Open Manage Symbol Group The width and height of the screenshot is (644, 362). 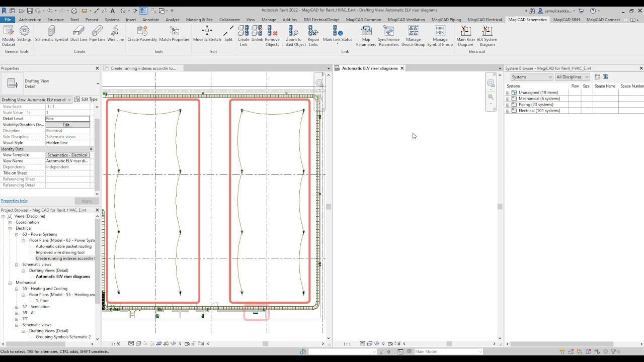click(440, 36)
